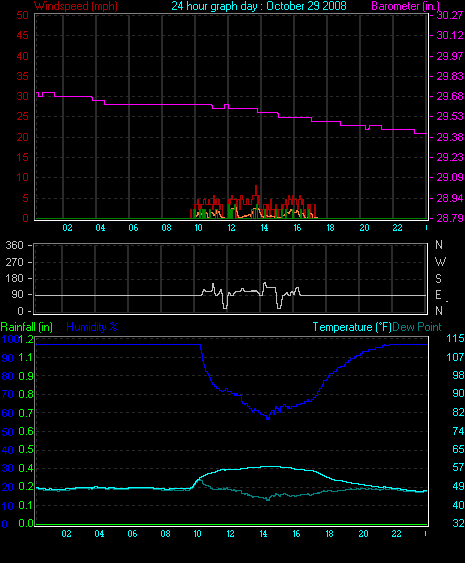
Task: Click the 'Rainfall (in)' legend label
Action: click(27, 327)
